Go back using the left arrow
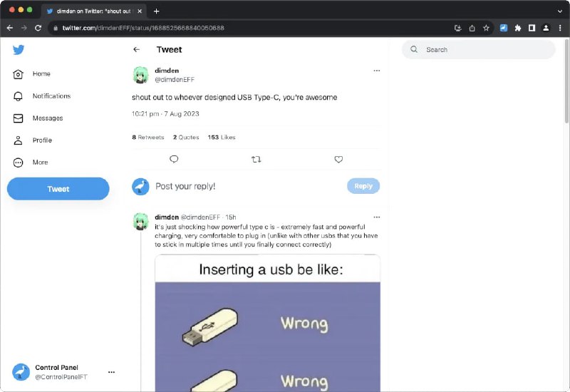 tap(137, 50)
